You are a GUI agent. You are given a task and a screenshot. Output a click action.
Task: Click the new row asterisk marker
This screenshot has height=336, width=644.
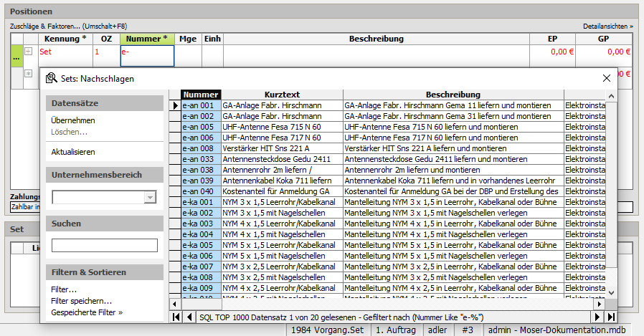point(28,73)
